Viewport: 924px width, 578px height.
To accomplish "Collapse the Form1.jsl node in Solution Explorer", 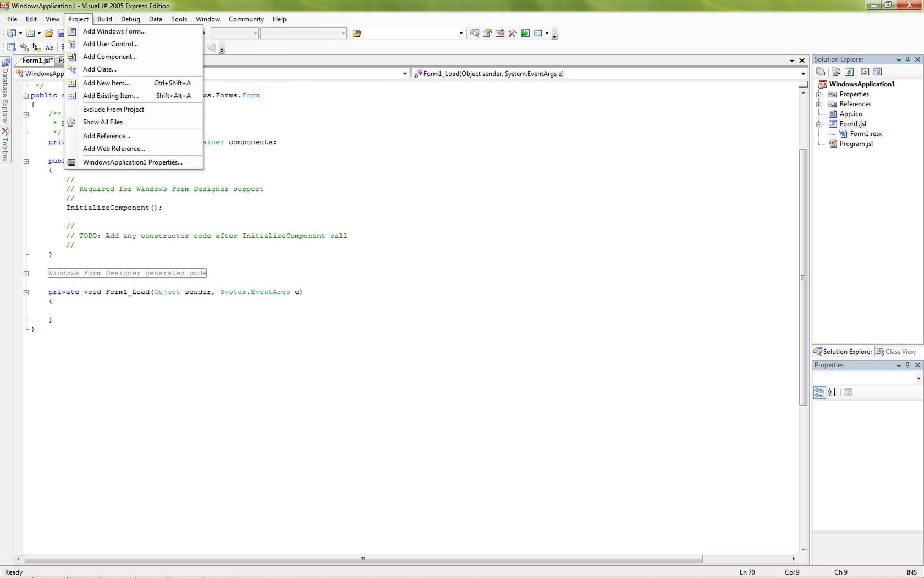I will click(819, 124).
